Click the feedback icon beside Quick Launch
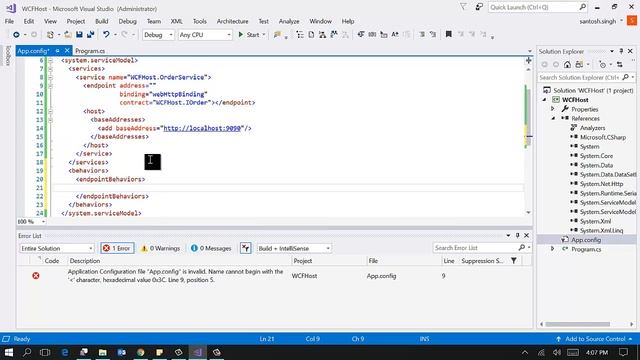Screen dimensions: 640x360 [x=479, y=7]
